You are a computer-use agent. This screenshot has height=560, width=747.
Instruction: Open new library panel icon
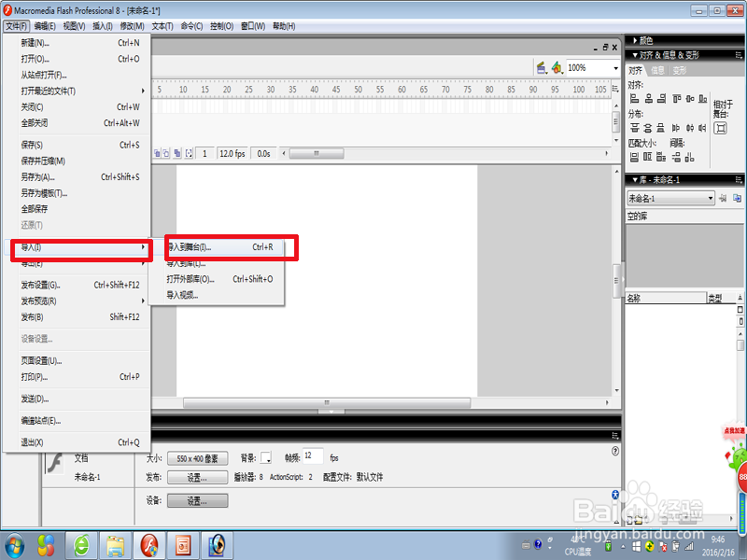coord(737,198)
